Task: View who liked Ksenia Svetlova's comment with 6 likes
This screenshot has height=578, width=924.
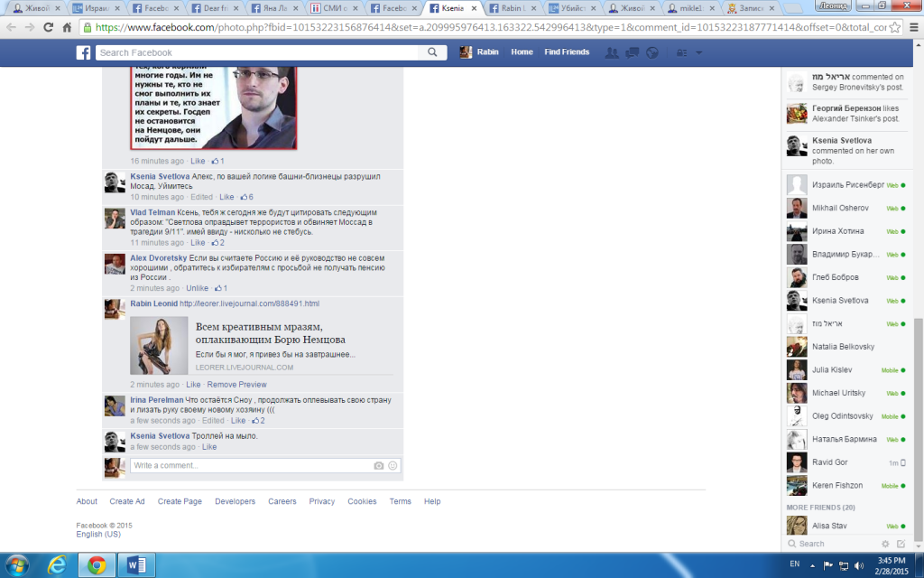Action: [x=247, y=197]
